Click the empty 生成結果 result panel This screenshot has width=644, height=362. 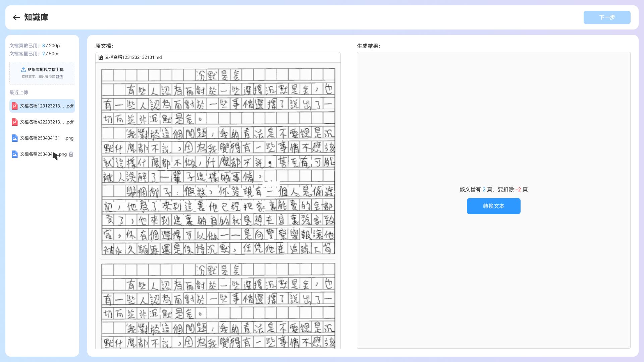click(493, 200)
